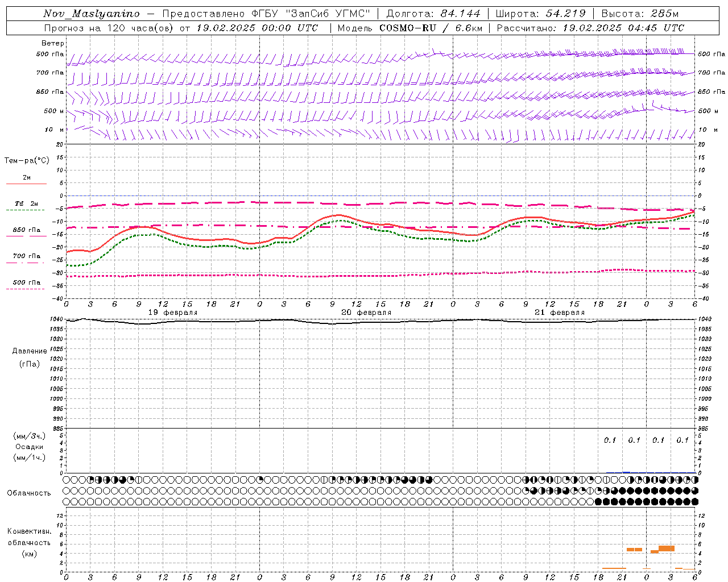
Task: Click the Осадки panel label
Action: 30,447
